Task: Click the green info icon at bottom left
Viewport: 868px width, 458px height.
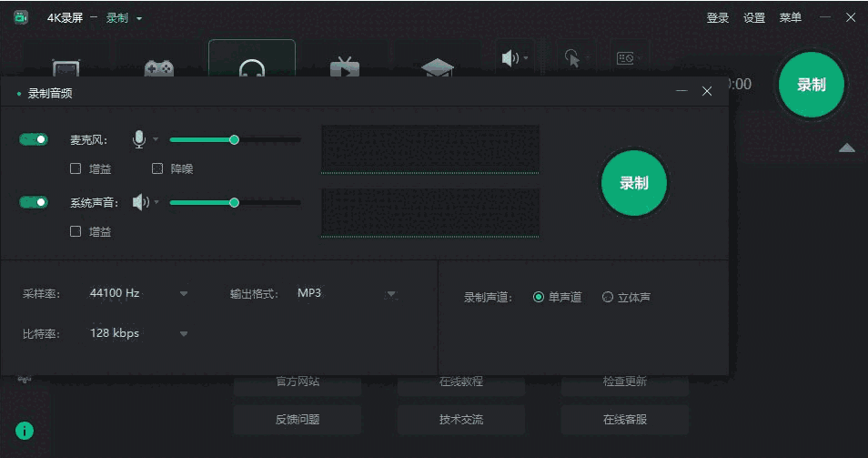Action: tap(25, 431)
